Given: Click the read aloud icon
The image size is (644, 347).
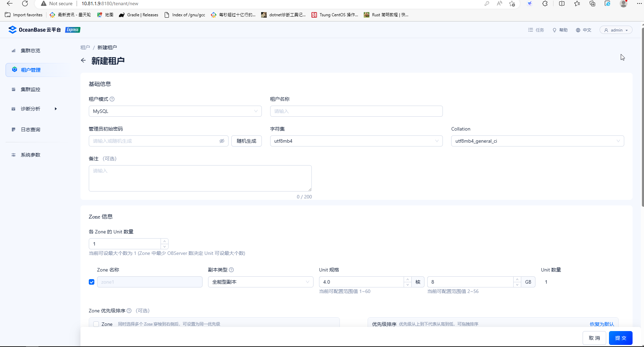Looking at the screenshot, I should pyautogui.click(x=499, y=3).
